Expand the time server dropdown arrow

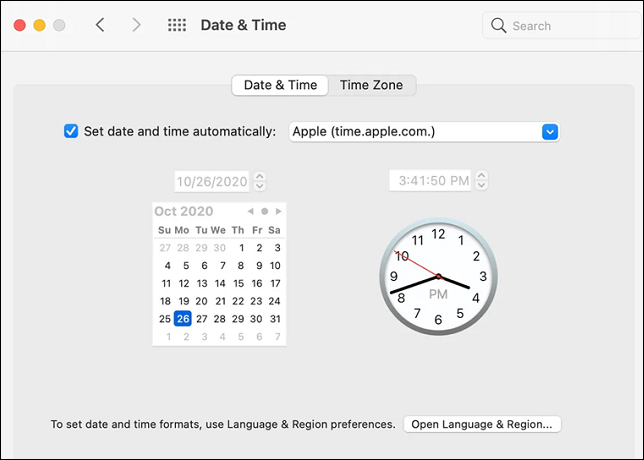(549, 131)
